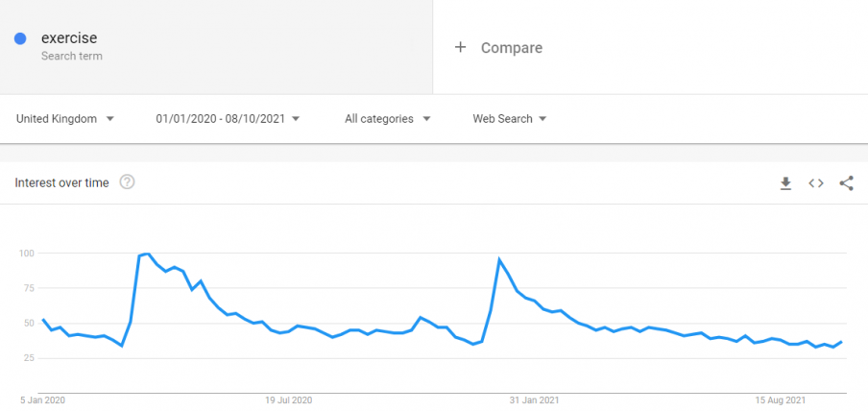
Task: Open the United Kingdom region dropdown
Action: click(65, 118)
